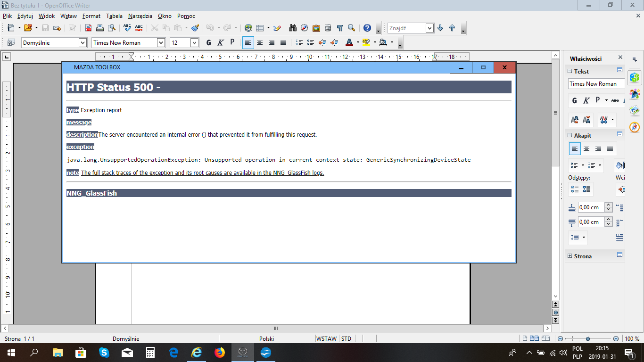Viewport: 644px width, 362px height.
Task: Click the GlassFish logs note link
Action: click(x=202, y=173)
